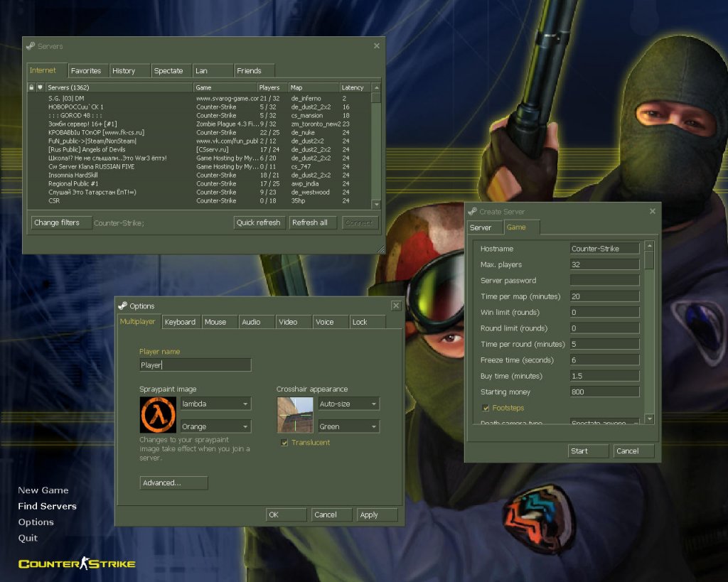Close the Servers window
Image resolution: width=728 pixels, height=582 pixels.
pos(377,46)
